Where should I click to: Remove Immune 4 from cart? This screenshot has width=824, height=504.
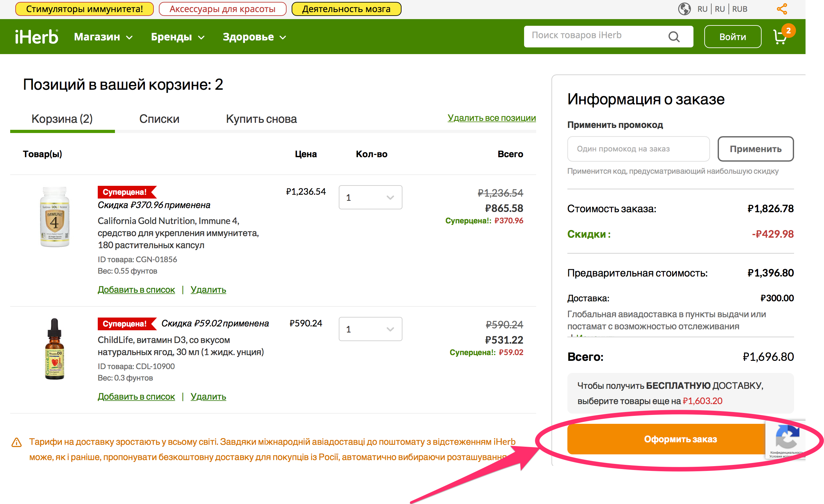point(208,290)
